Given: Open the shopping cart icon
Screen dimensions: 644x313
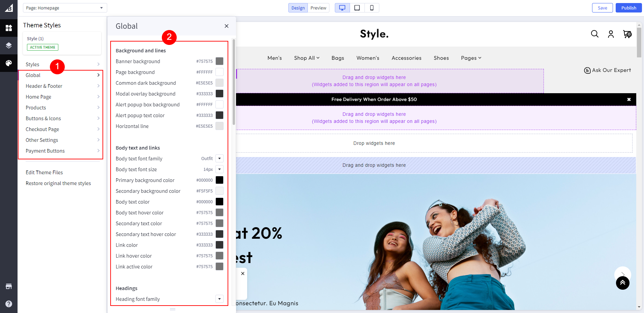Looking at the screenshot, I should click(x=627, y=34).
